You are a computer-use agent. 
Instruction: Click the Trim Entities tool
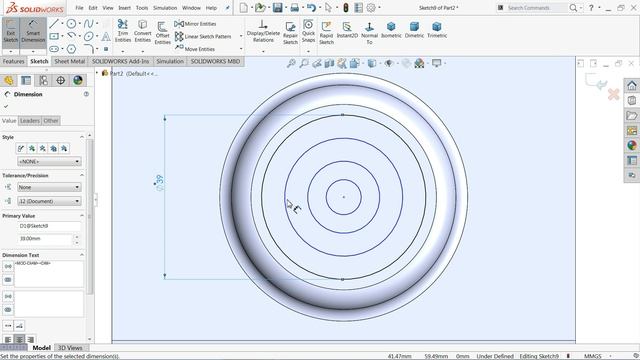(x=122, y=31)
